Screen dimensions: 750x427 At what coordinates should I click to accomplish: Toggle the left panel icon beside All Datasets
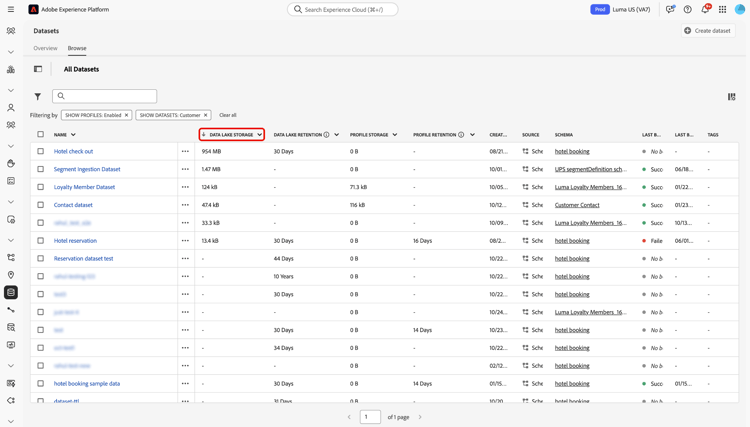click(x=38, y=69)
